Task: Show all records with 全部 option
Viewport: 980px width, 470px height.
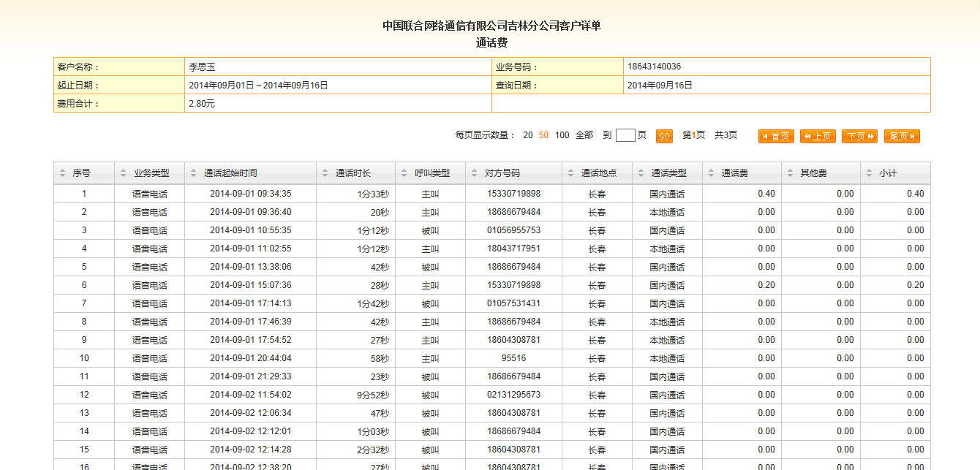Action: point(584,135)
